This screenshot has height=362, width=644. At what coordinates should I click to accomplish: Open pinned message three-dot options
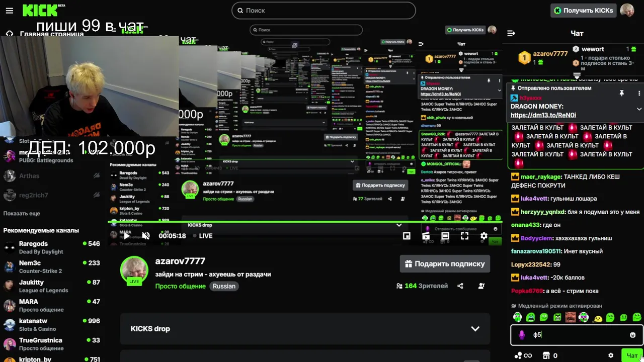coord(639,93)
